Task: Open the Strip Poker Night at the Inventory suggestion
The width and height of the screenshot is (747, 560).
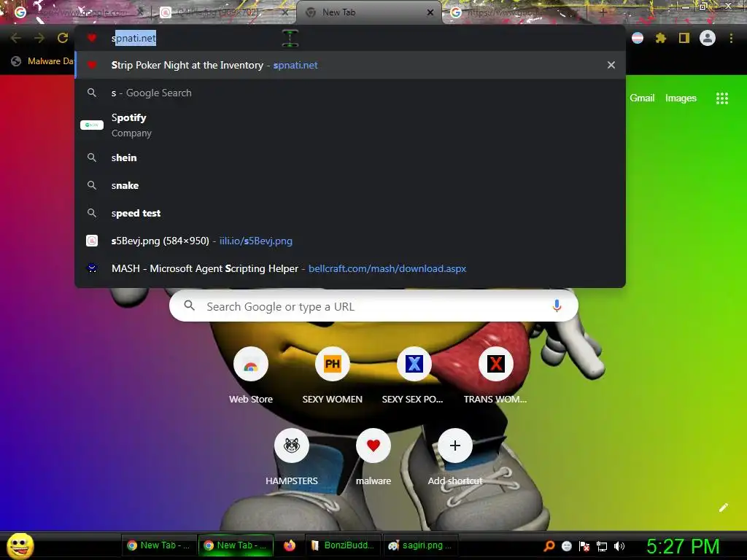Action: tap(350, 65)
